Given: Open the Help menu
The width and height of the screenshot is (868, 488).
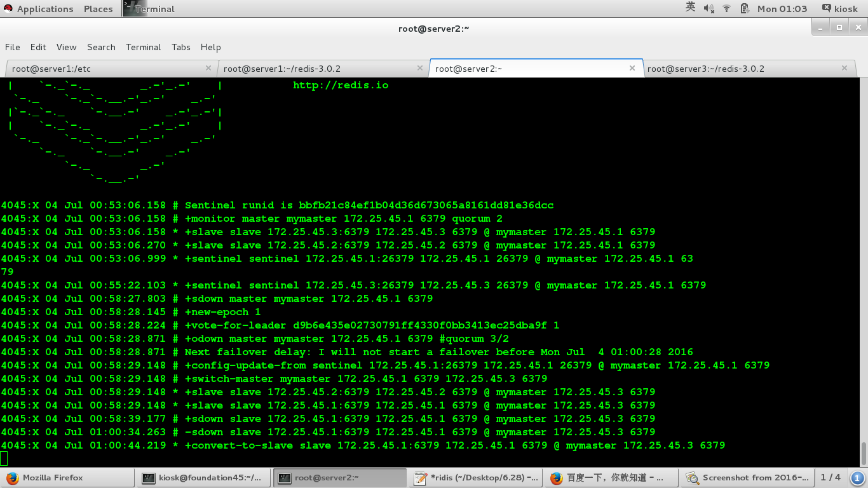Looking at the screenshot, I should (210, 47).
